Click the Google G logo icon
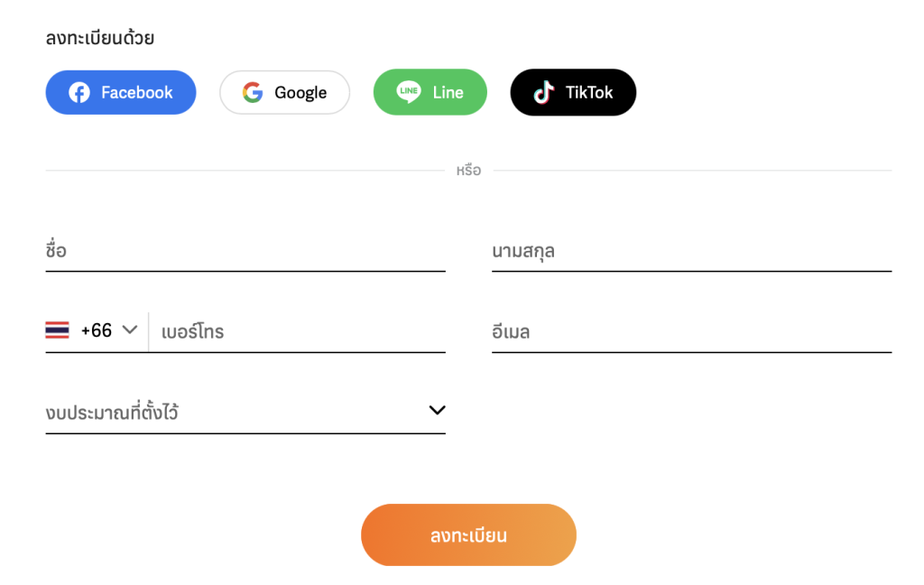The image size is (924, 585). (253, 93)
